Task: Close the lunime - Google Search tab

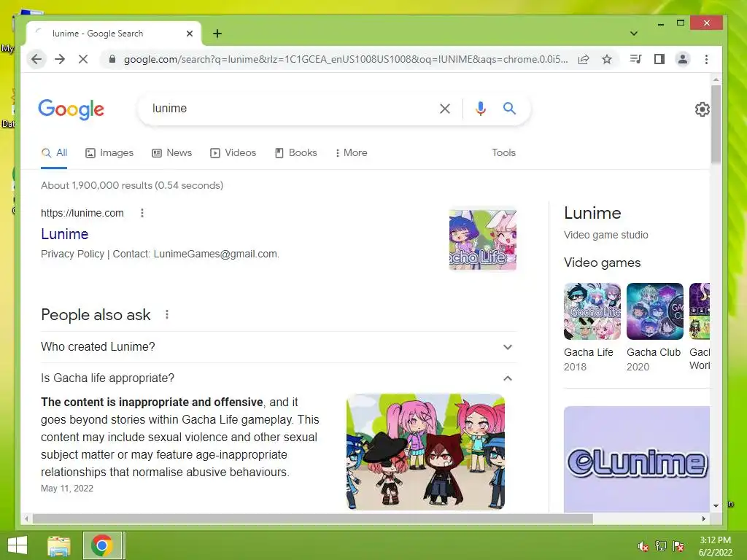Action: point(190,34)
